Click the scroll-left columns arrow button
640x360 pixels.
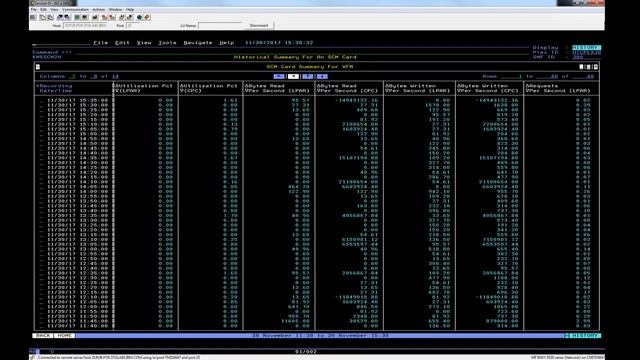point(279,76)
